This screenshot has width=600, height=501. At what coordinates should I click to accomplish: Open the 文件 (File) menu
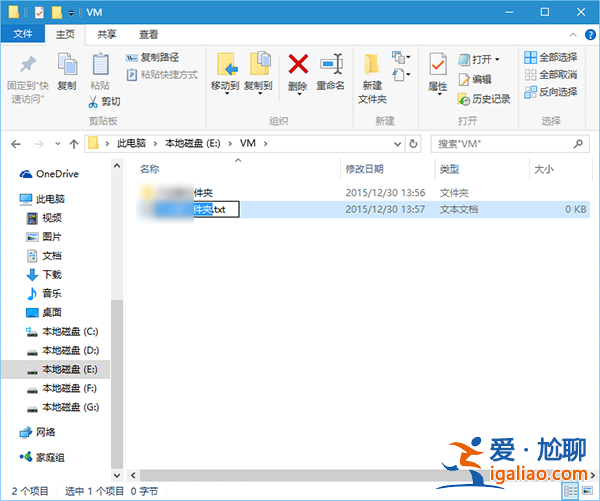pyautogui.click(x=23, y=34)
